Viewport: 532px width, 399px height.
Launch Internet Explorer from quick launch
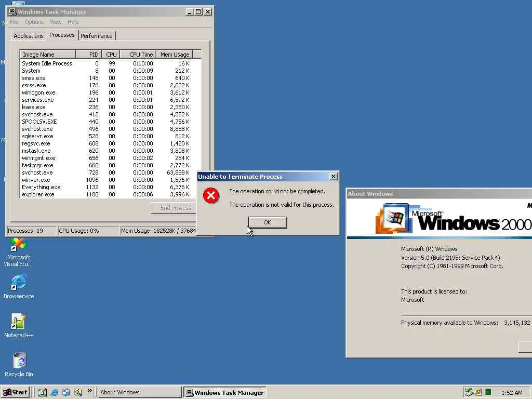tap(54, 392)
